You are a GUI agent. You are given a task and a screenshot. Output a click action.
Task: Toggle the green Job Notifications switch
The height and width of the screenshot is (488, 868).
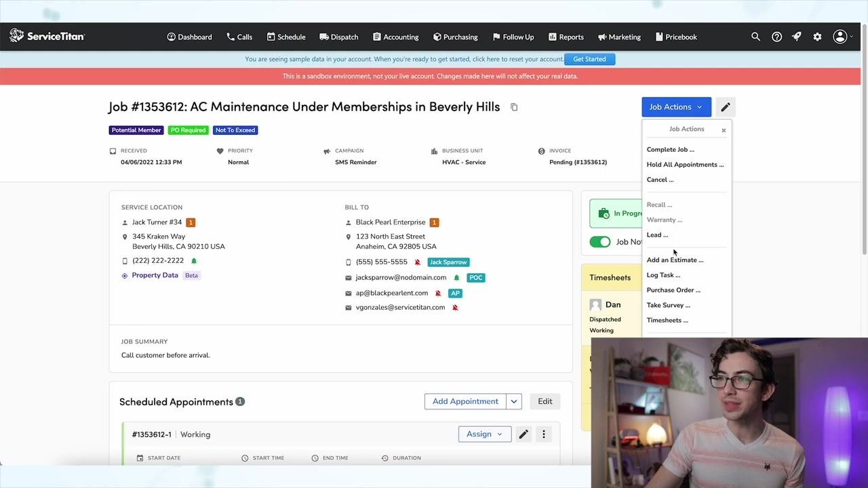coord(599,242)
